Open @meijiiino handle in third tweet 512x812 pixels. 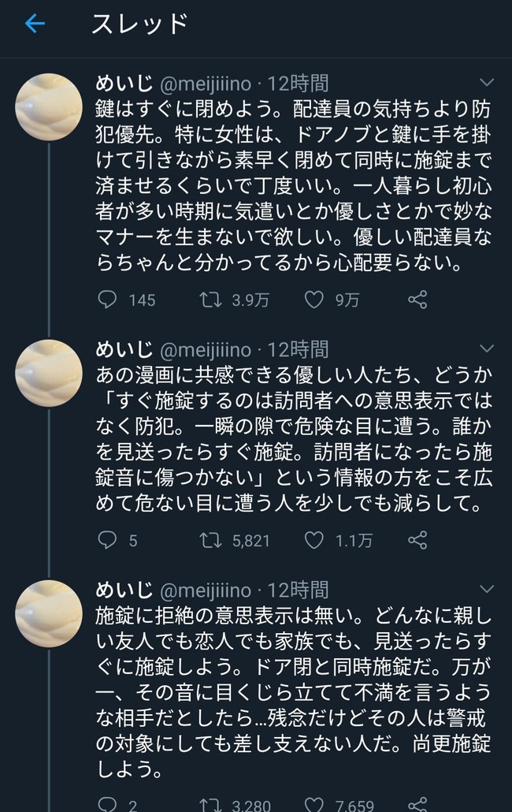tap(206, 590)
